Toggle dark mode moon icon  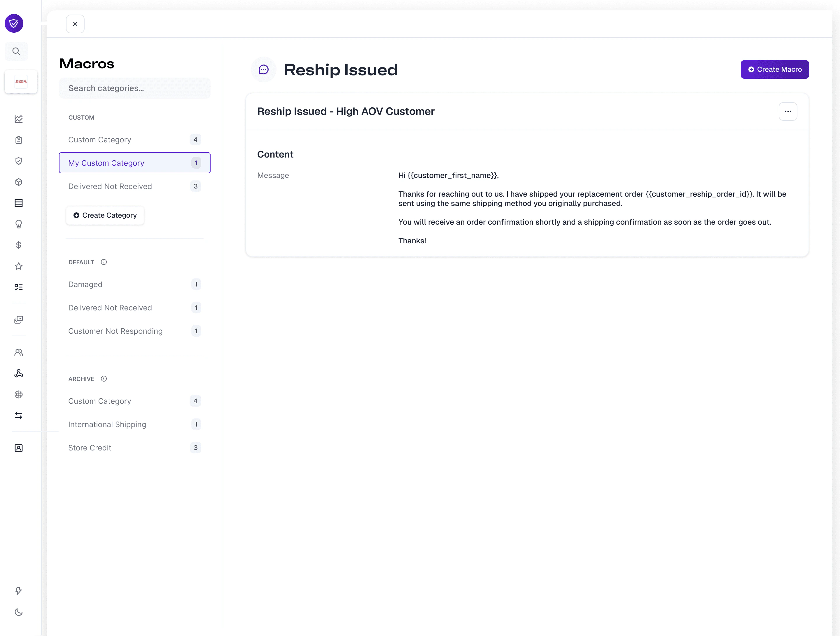(x=19, y=612)
